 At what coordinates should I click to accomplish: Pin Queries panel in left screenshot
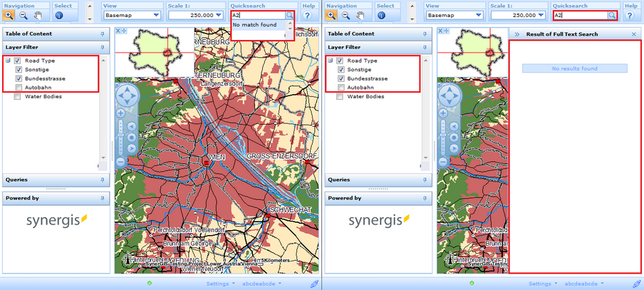pyautogui.click(x=103, y=180)
